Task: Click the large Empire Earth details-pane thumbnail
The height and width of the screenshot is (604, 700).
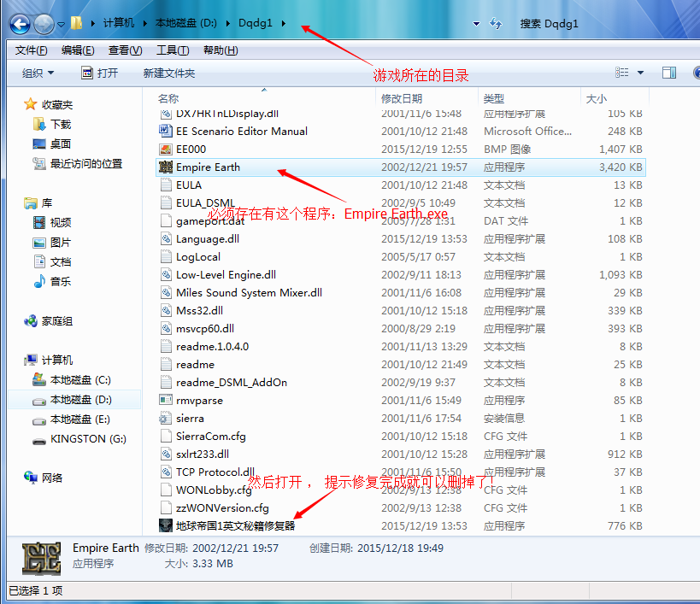Action: tap(42, 558)
